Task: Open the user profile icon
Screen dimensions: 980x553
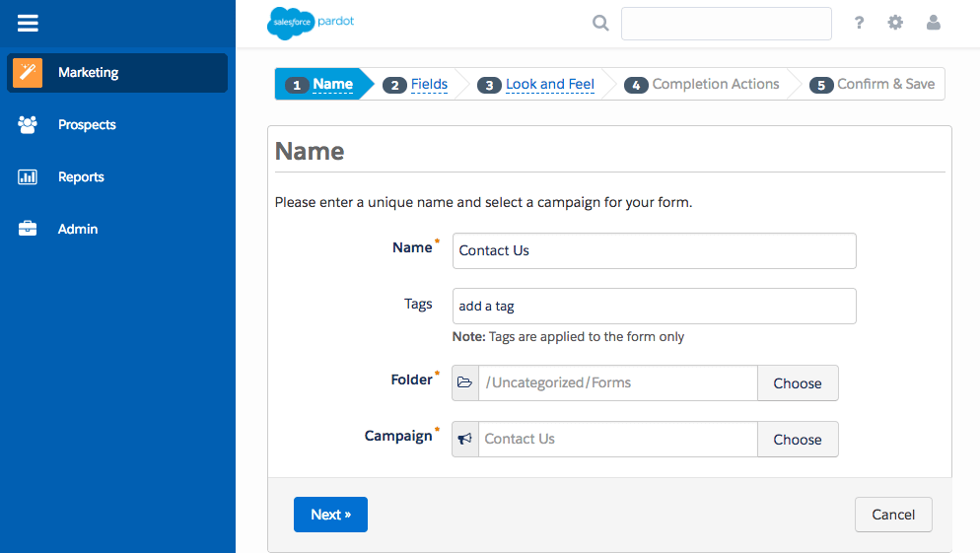Action: point(933,23)
